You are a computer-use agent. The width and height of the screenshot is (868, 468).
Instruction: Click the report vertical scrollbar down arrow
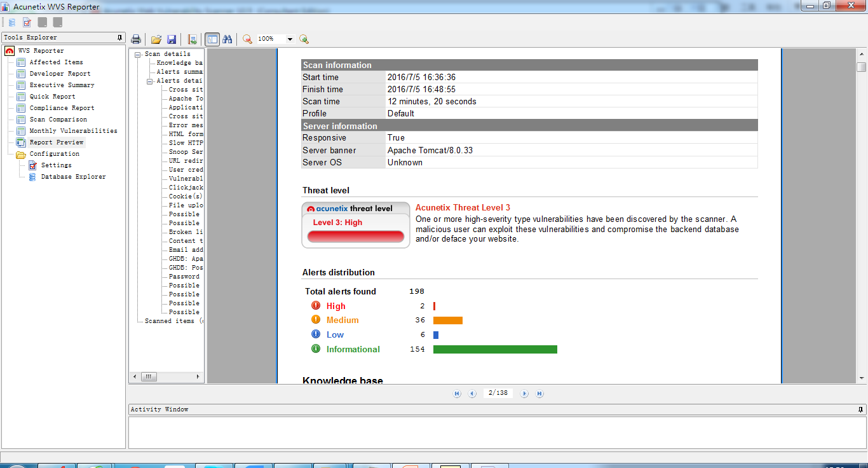(861, 378)
